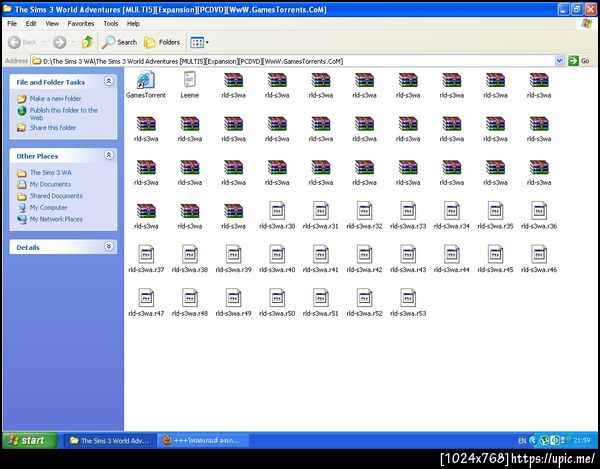This screenshot has width=600, height=469.
Task: Click the Search toolbar button
Action: click(x=119, y=42)
